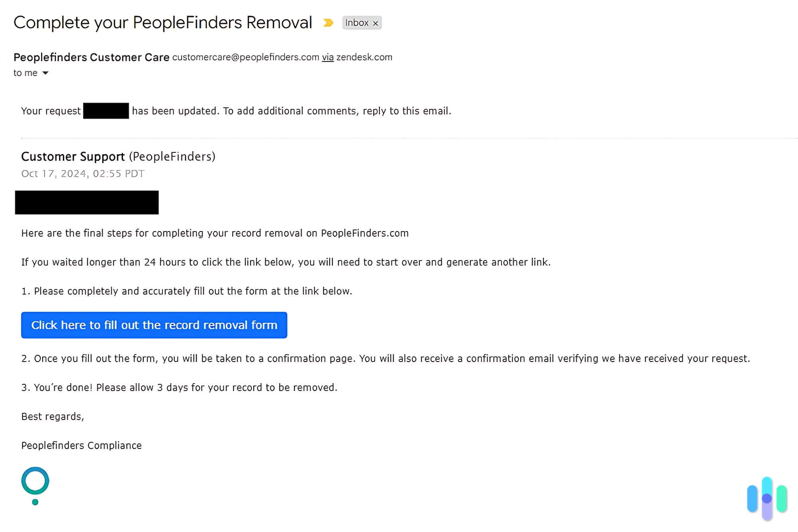Click the Oct 17 timestamp on email
The image size is (798, 532).
click(83, 173)
